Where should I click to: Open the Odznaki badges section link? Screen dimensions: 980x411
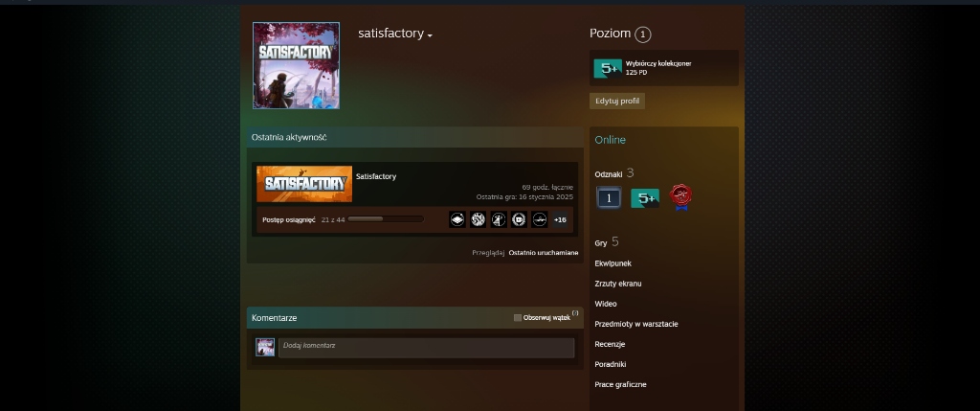coord(614,173)
